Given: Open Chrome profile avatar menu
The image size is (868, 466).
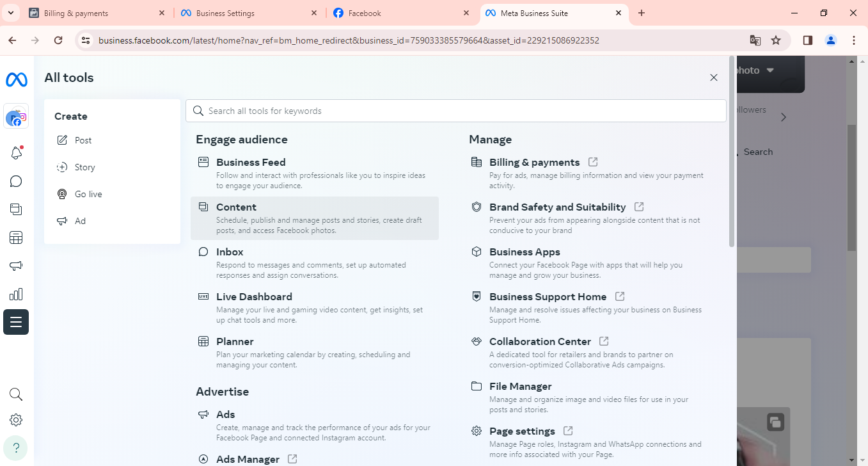Looking at the screenshot, I should 831,40.
